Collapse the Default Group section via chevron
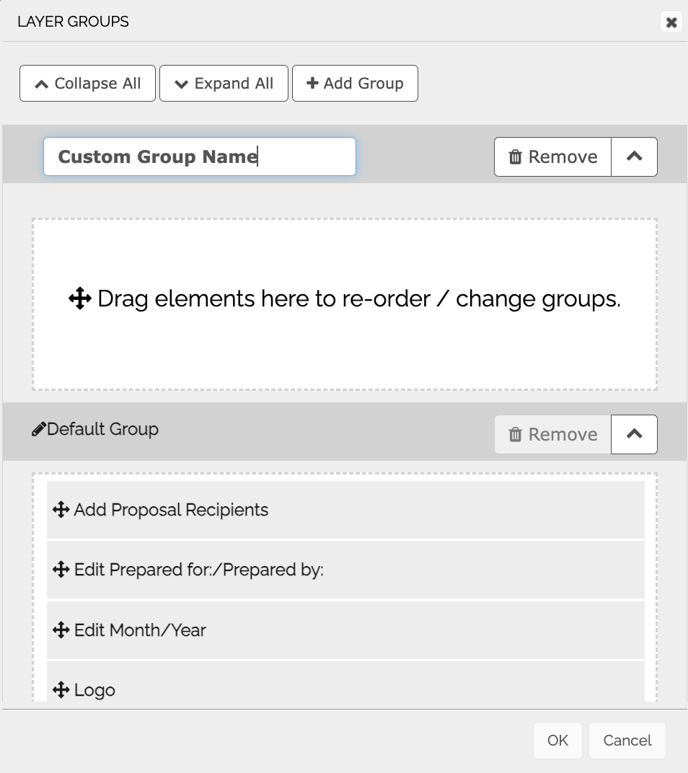This screenshot has height=773, width=688. tap(634, 434)
